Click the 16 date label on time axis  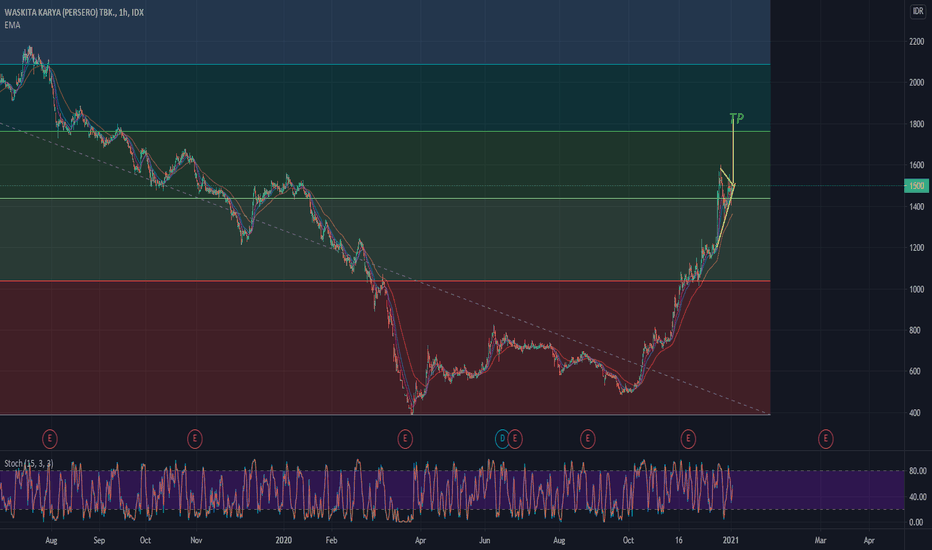tap(679, 540)
